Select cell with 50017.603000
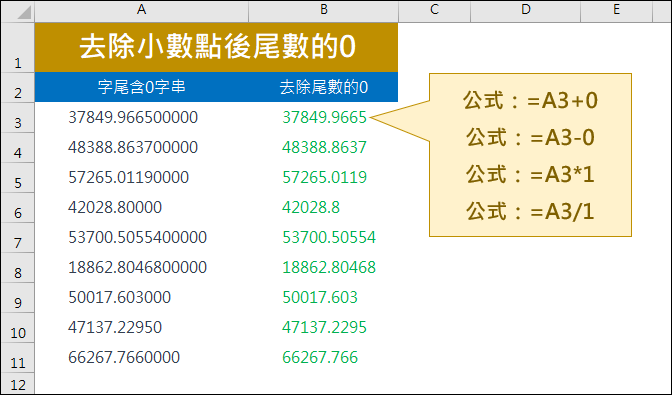Screen dimensions: 672x395 point(141,297)
